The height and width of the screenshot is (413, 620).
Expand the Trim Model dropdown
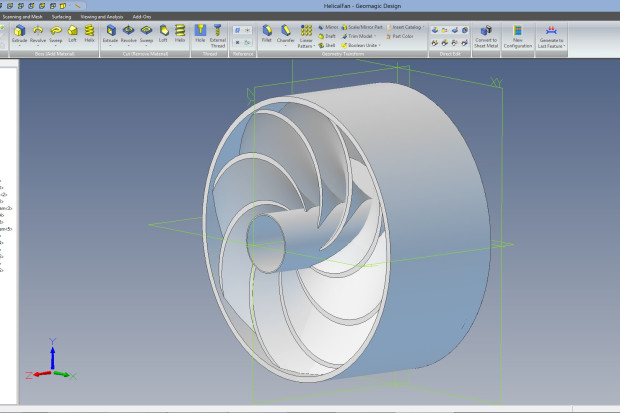tap(376, 36)
